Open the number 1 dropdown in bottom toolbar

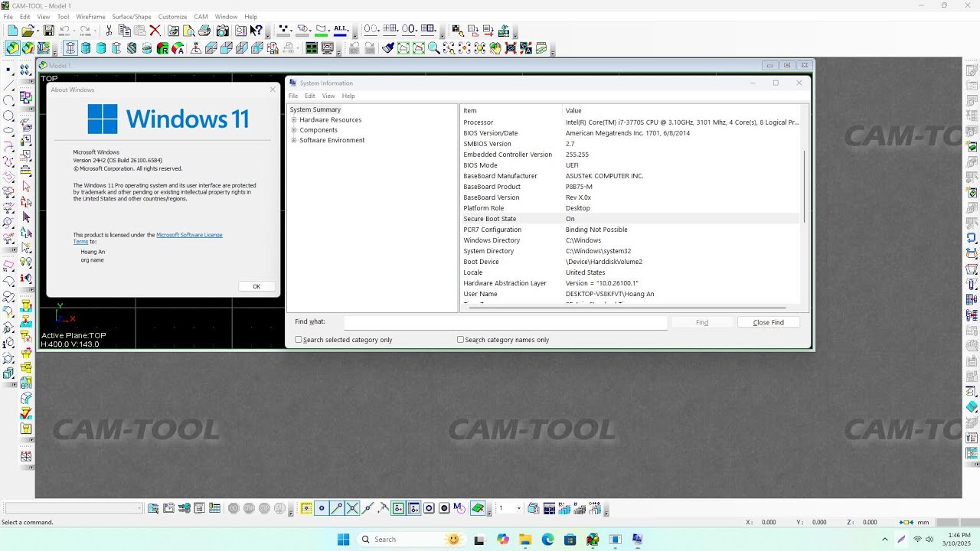[x=518, y=508]
